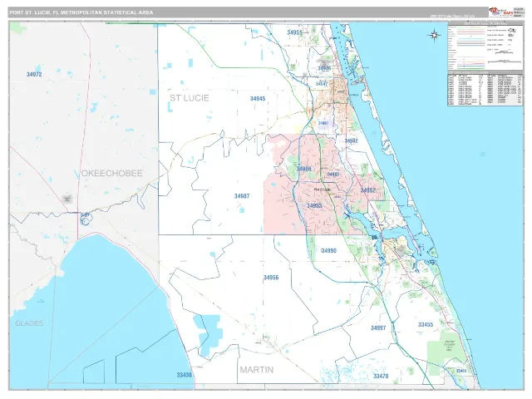Click ZIP code label 34981
Image resolution: width=532 pixels, height=399 pixels.
323,124
